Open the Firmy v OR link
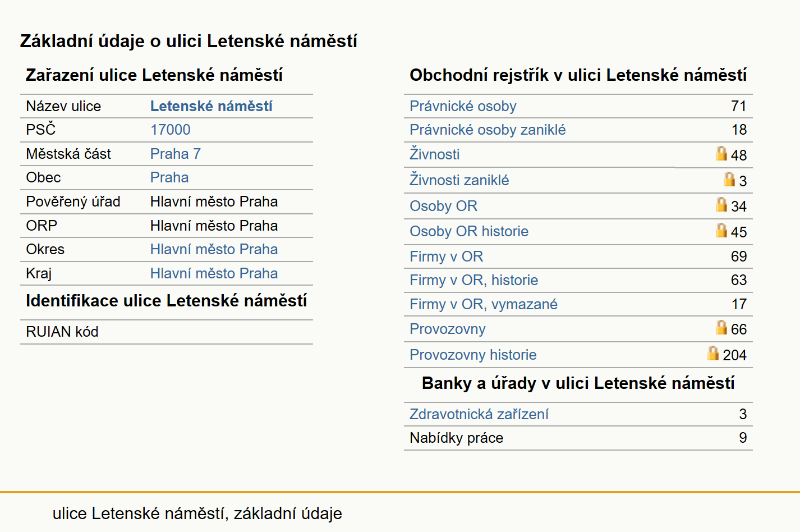 coord(447,256)
